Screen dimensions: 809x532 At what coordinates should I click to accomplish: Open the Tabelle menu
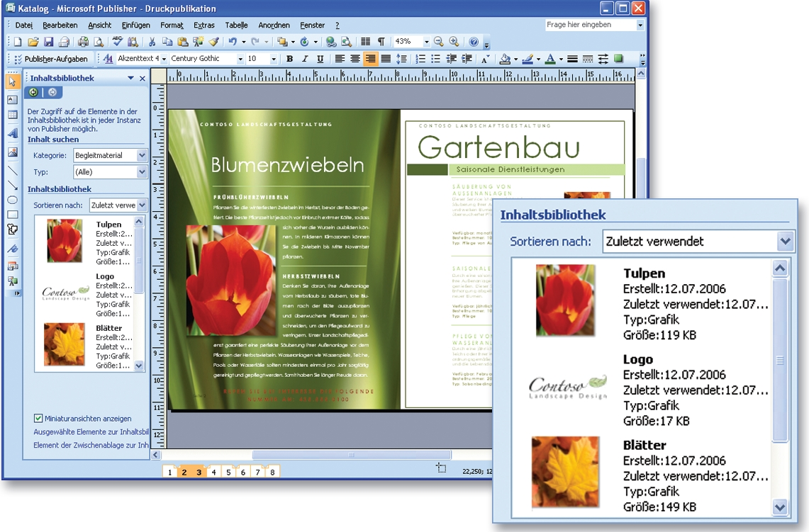pos(236,26)
